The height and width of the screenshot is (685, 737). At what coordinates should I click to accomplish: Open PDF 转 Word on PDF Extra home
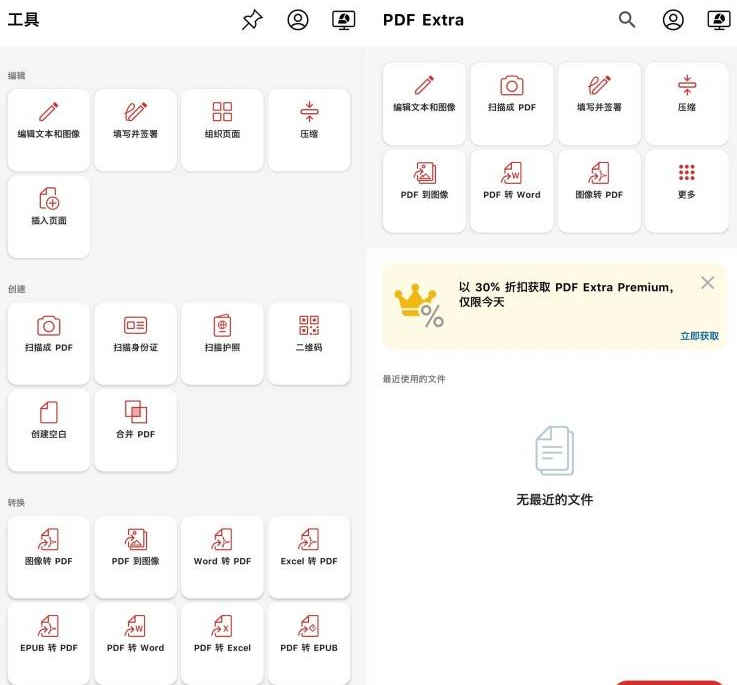(x=512, y=191)
